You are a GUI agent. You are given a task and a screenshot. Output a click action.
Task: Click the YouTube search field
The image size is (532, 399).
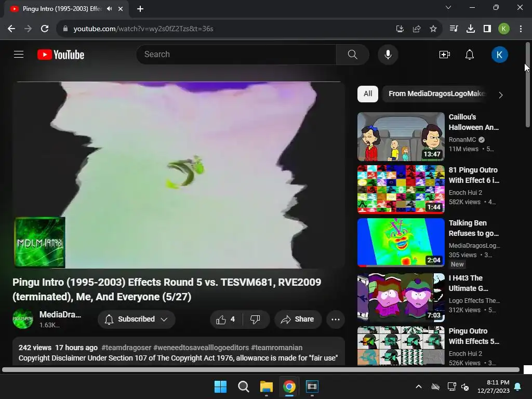[236, 54]
